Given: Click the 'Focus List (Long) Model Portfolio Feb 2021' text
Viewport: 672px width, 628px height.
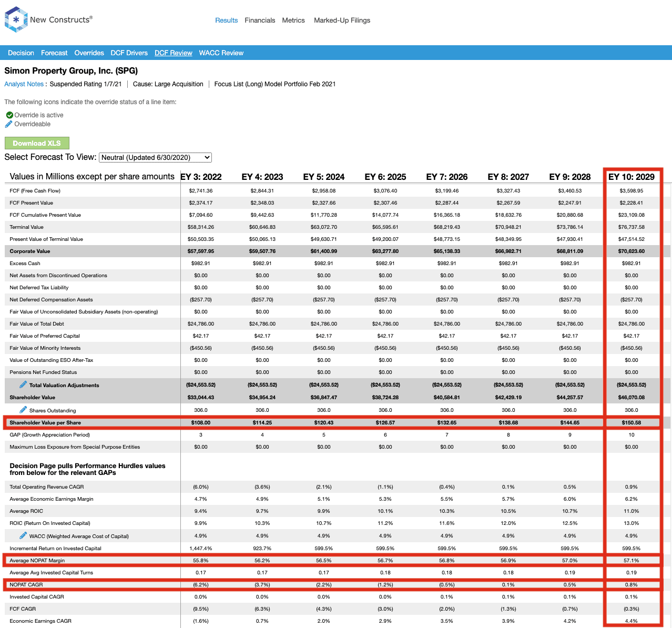Looking at the screenshot, I should click(x=275, y=84).
